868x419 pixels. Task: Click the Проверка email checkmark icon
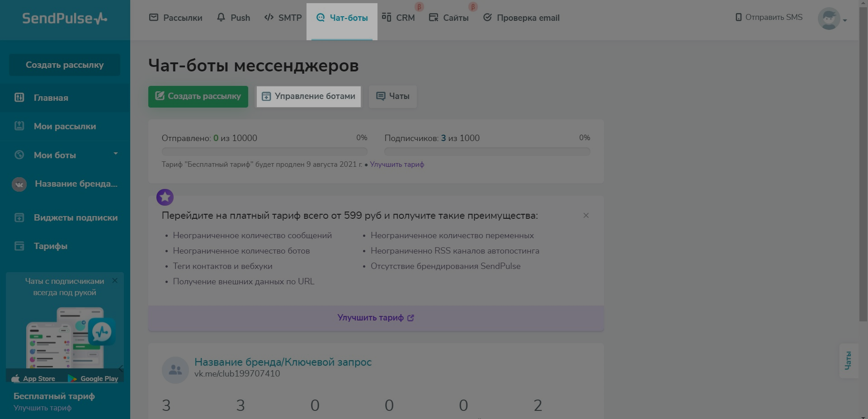[487, 18]
